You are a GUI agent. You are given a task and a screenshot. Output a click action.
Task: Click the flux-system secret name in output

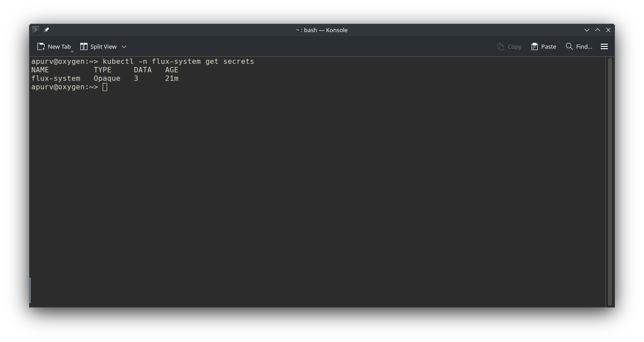(x=56, y=79)
